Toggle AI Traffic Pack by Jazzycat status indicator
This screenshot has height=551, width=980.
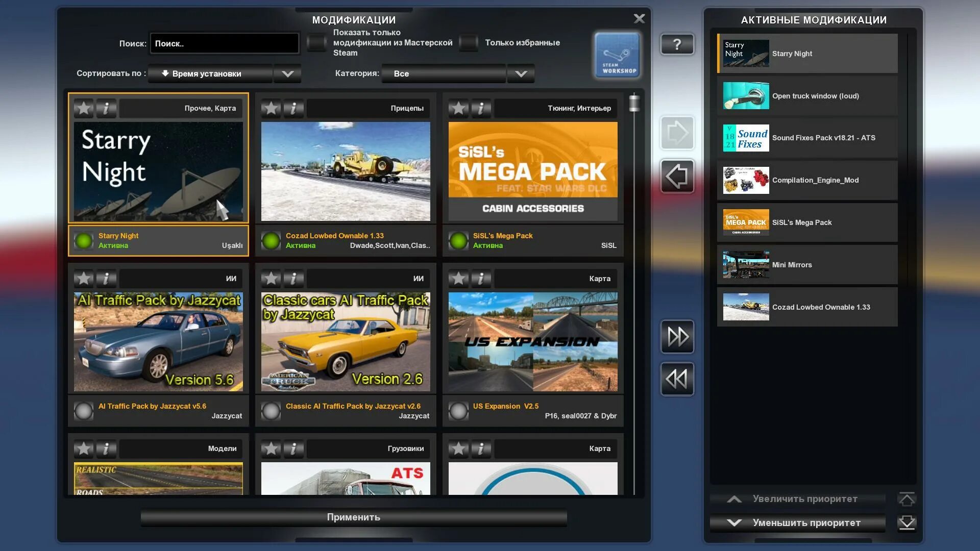pyautogui.click(x=84, y=411)
